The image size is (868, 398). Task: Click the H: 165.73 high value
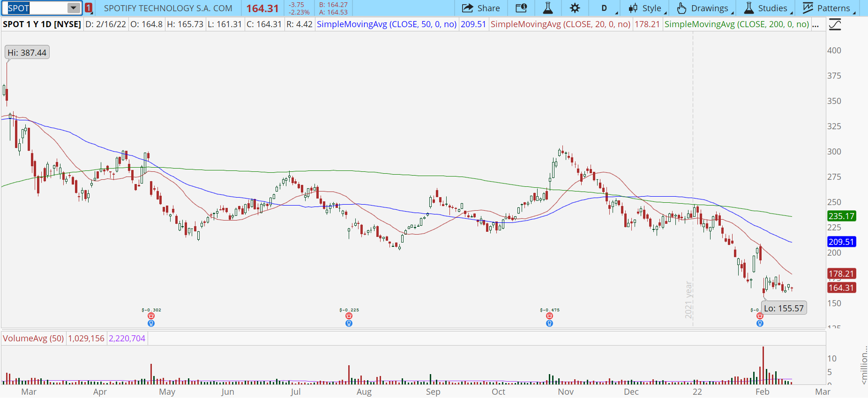point(185,24)
